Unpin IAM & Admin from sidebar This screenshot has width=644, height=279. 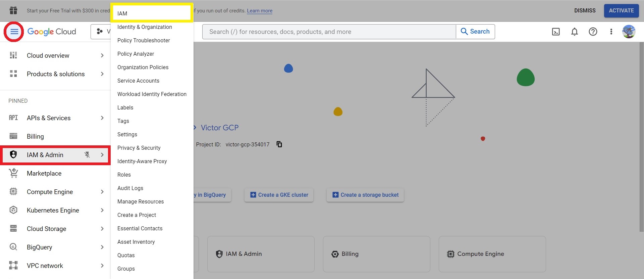(87, 155)
